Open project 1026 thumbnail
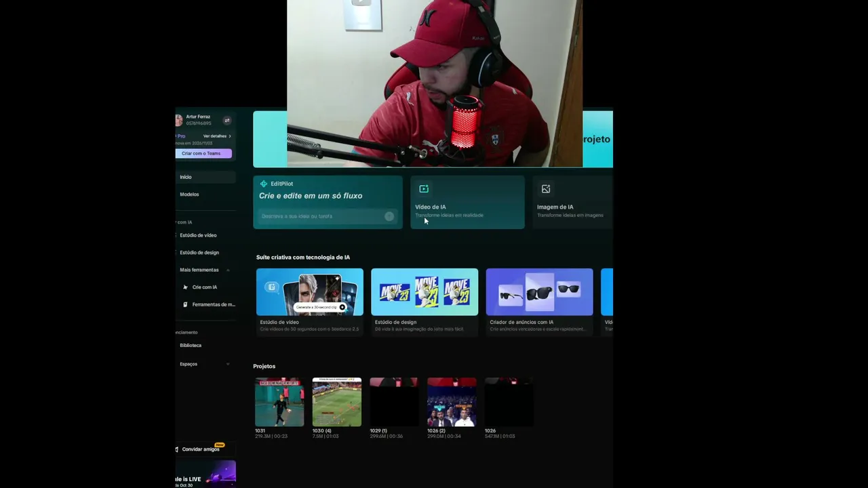The height and width of the screenshot is (488, 868). coord(509,402)
